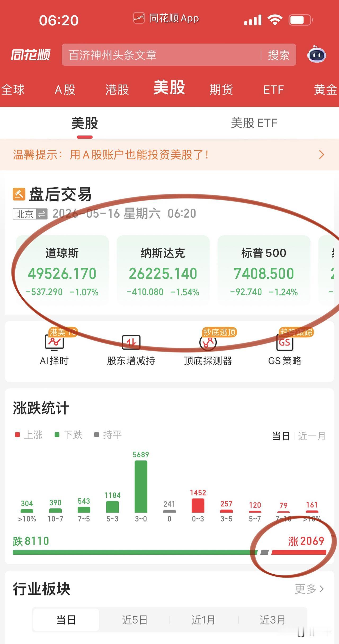Tap the 涨2069 text

tap(306, 541)
